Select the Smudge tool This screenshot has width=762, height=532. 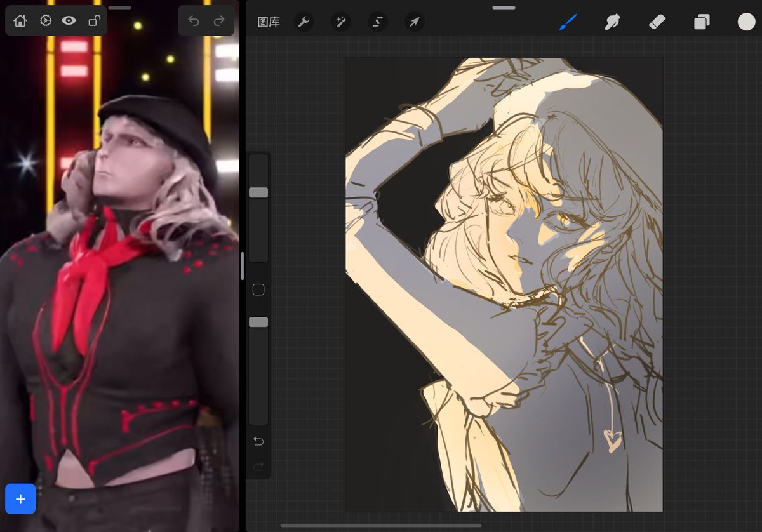pyautogui.click(x=612, y=22)
